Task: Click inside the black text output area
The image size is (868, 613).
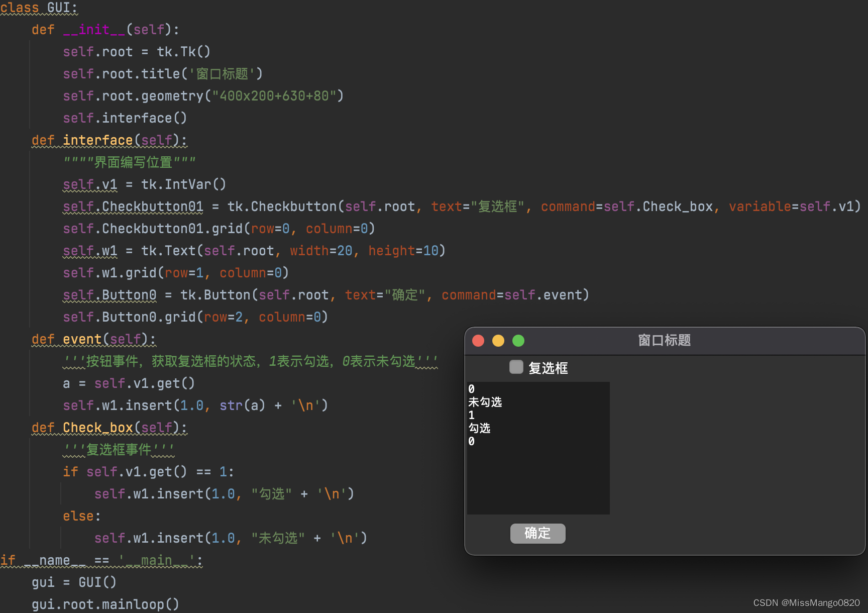Action: 538,448
